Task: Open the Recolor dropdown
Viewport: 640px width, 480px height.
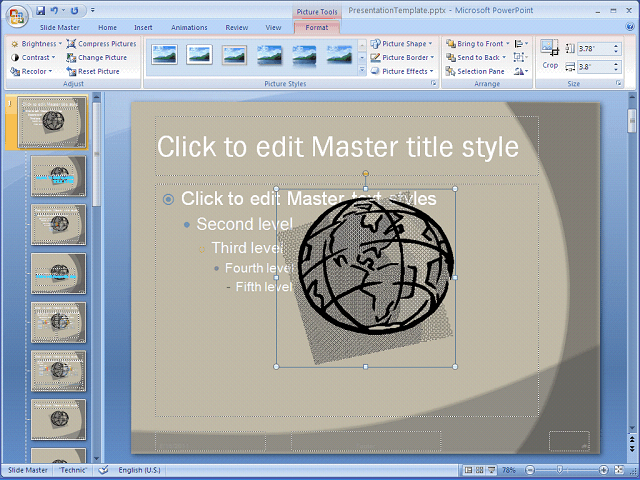Action: tap(31, 71)
